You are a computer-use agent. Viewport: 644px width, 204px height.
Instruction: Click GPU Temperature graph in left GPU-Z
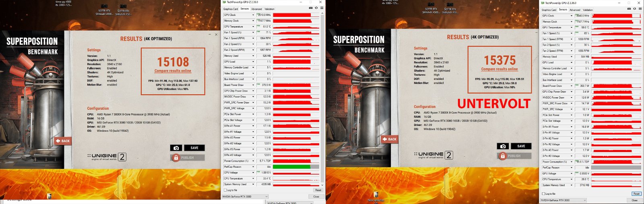click(x=296, y=27)
